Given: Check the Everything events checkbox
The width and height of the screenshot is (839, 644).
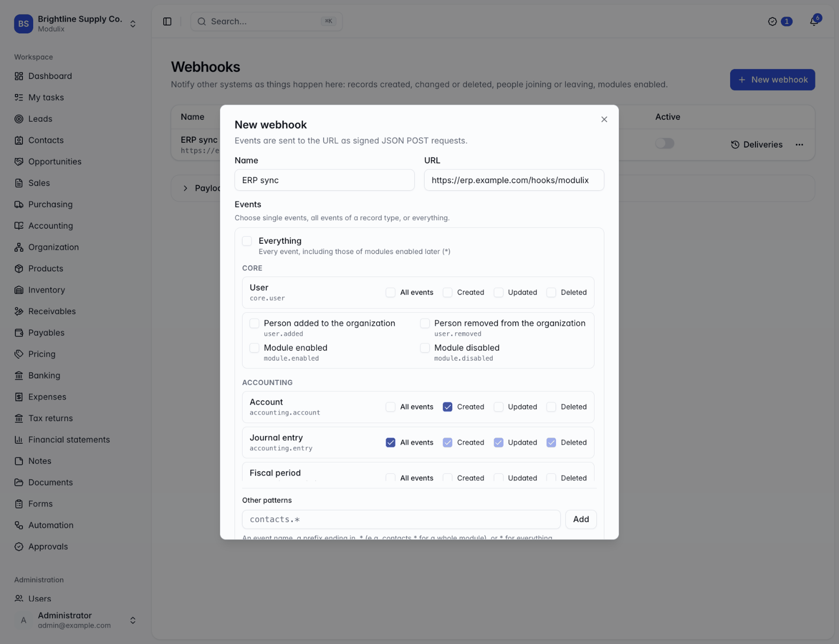Looking at the screenshot, I should (247, 241).
